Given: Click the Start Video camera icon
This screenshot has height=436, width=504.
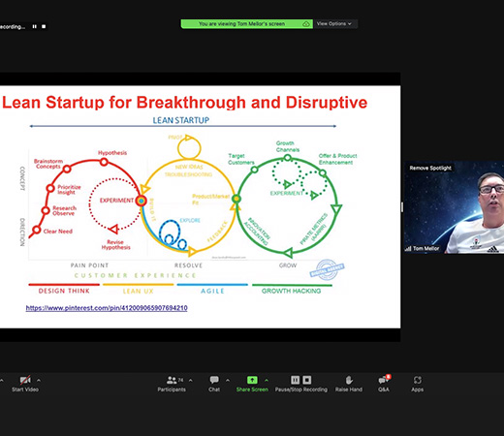Looking at the screenshot, I should click(25, 380).
